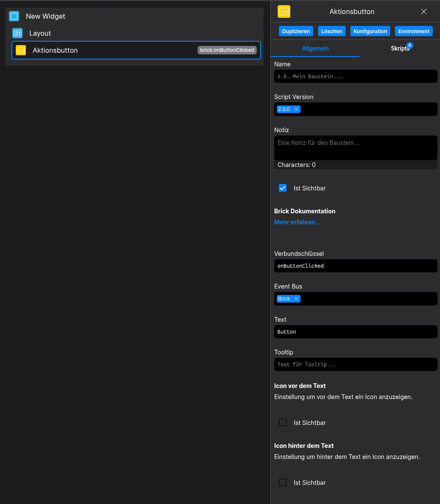
Task: Click the New Widget blue square icon
Action: [14, 16]
